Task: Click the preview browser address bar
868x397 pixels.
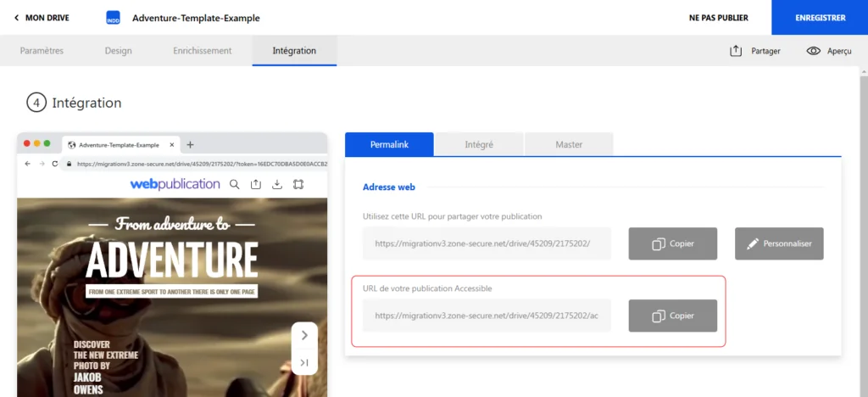Action: coord(195,164)
